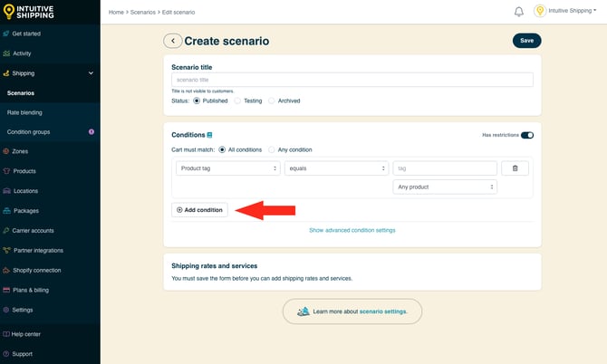Click the Settings gear sidebar icon
The width and height of the screenshot is (607, 364).
[x=5, y=310]
